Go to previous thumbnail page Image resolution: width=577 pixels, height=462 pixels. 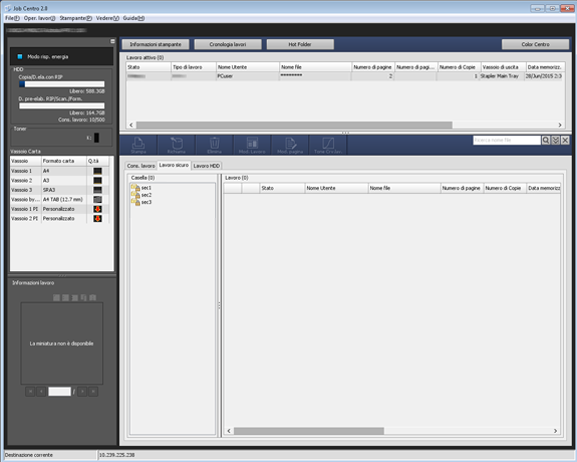[x=41, y=392]
